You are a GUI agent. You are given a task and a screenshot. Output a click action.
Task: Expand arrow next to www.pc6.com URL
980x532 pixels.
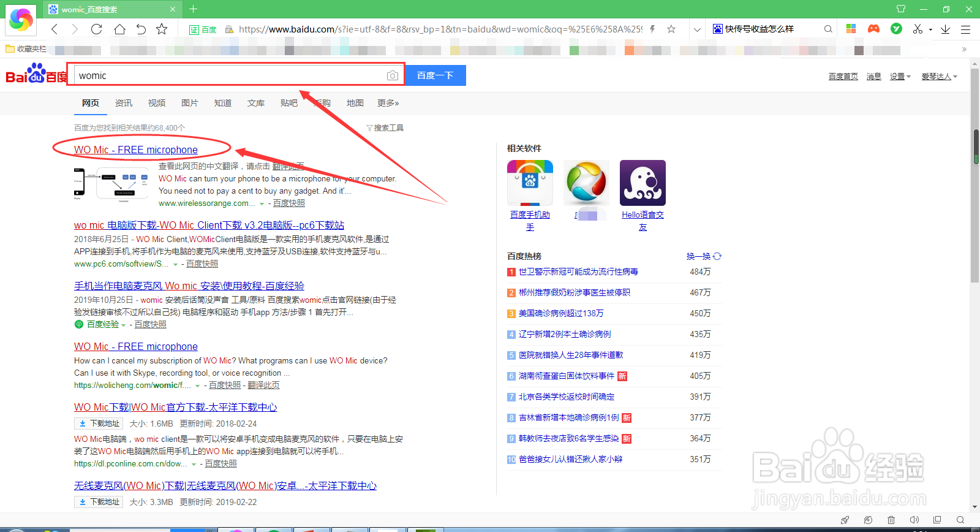175,264
